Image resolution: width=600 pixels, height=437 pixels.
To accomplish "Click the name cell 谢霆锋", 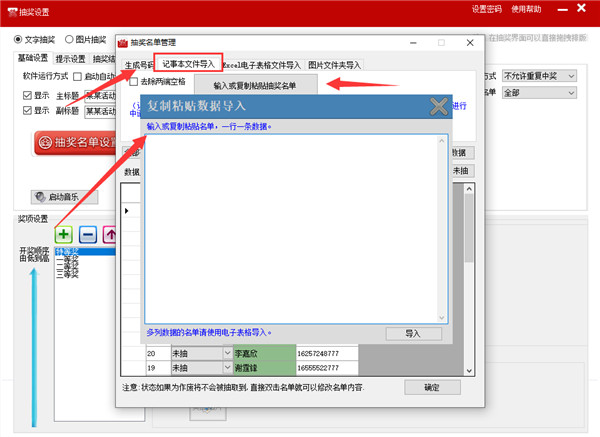I will [264, 368].
